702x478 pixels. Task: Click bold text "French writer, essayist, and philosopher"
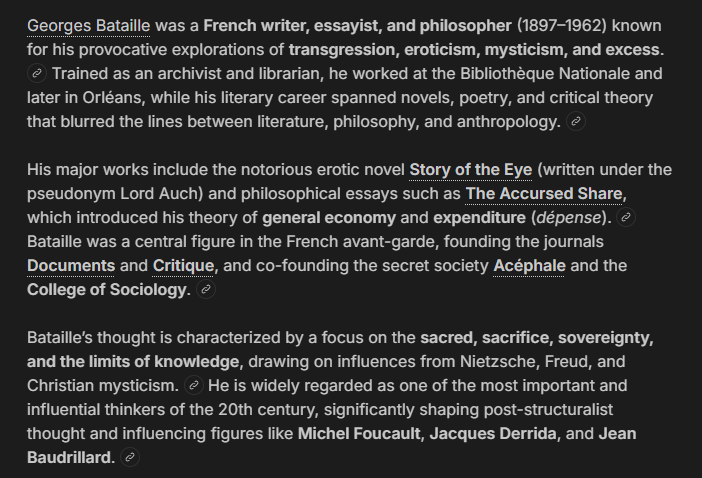click(357, 26)
